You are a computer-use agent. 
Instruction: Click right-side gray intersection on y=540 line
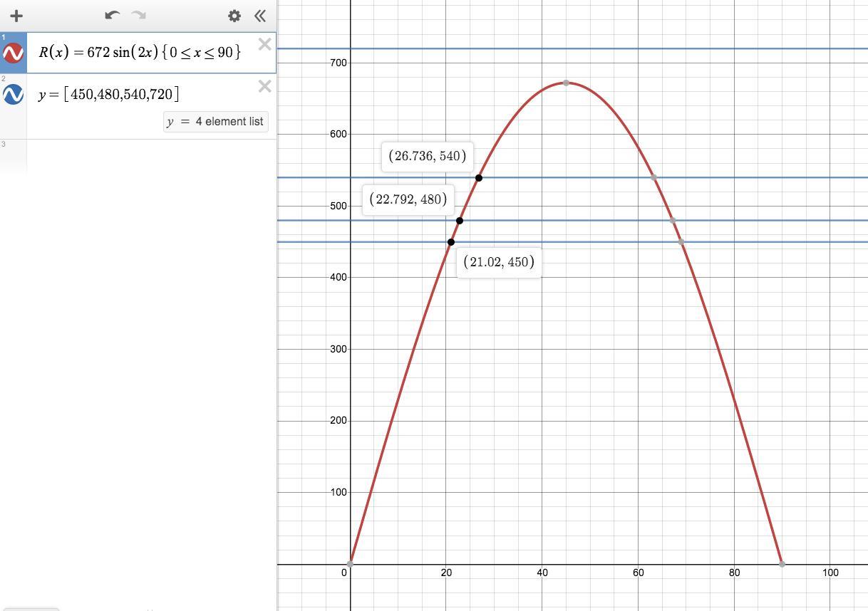653,177
